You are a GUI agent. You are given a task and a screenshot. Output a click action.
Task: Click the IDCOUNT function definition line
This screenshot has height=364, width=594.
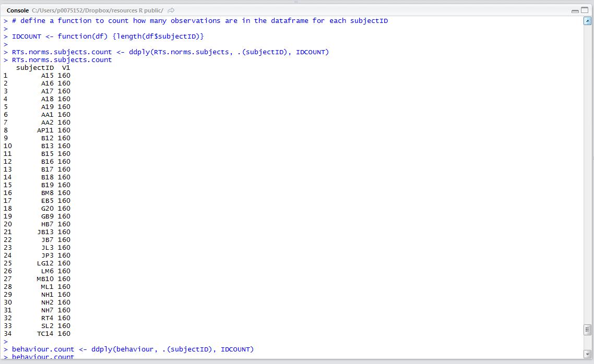click(108, 37)
